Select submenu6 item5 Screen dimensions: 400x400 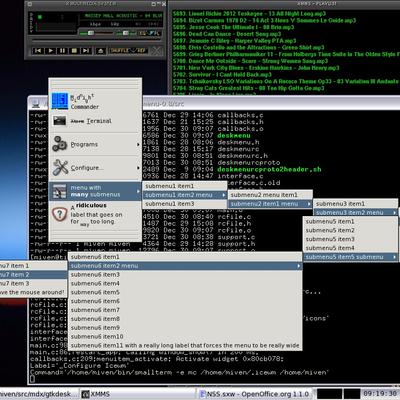[185, 292]
